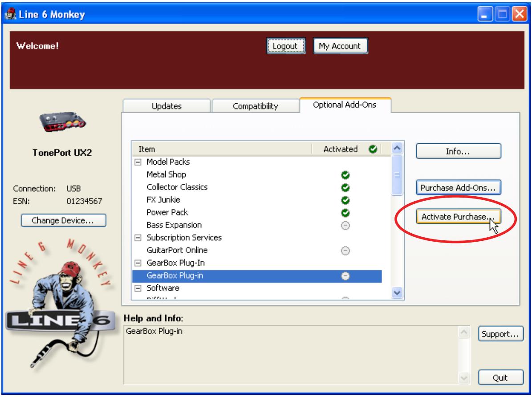Click the ESN value 01234567

pos(84,201)
